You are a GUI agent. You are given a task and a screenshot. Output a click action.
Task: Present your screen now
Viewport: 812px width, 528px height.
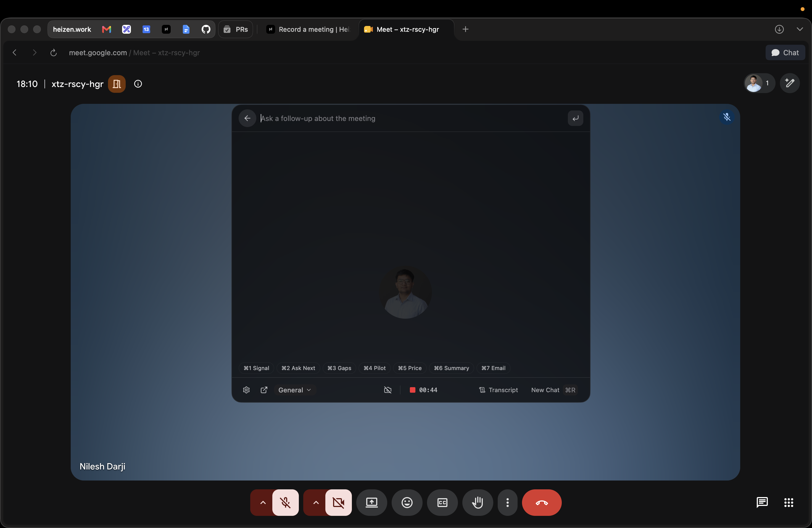pos(371,502)
